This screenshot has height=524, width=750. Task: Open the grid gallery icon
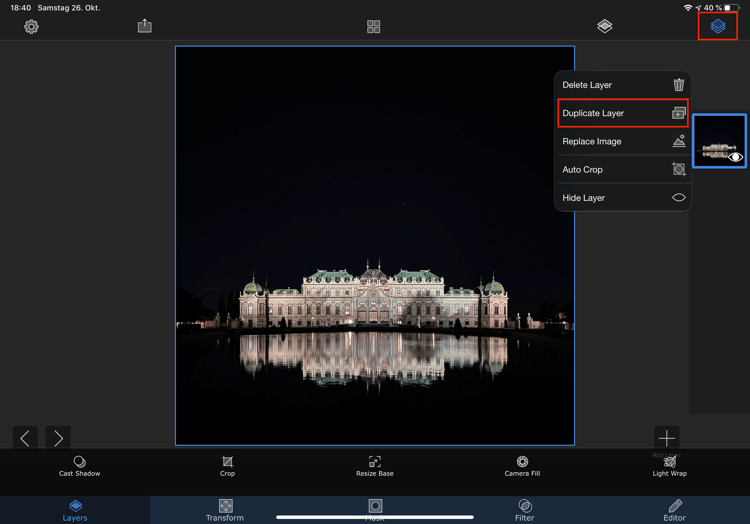[374, 27]
